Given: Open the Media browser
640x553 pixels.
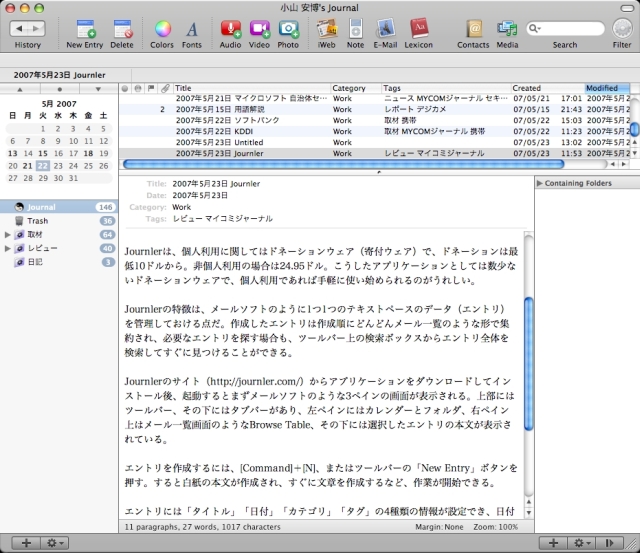Looking at the screenshot, I should (x=507, y=29).
